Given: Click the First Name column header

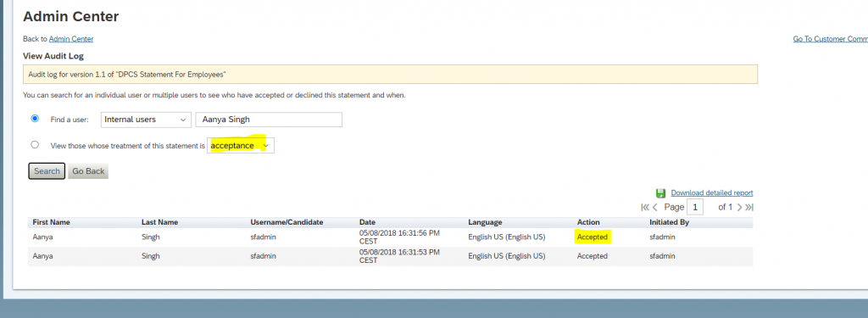Looking at the screenshot, I should tap(52, 222).
